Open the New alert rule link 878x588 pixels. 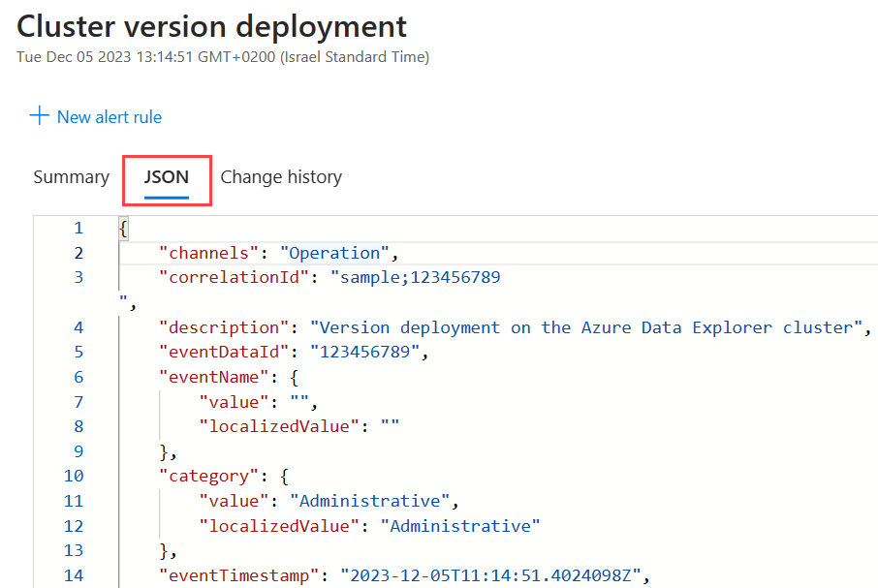109,116
